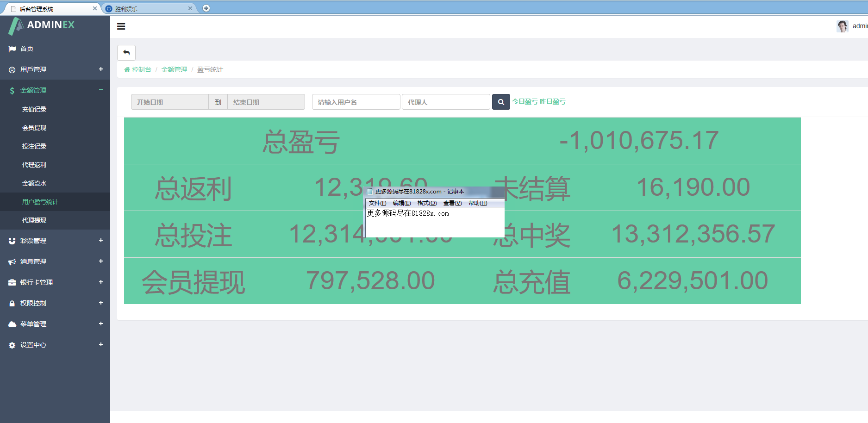Open a new browser tab
The width and height of the screenshot is (868, 423).
coord(206,8)
